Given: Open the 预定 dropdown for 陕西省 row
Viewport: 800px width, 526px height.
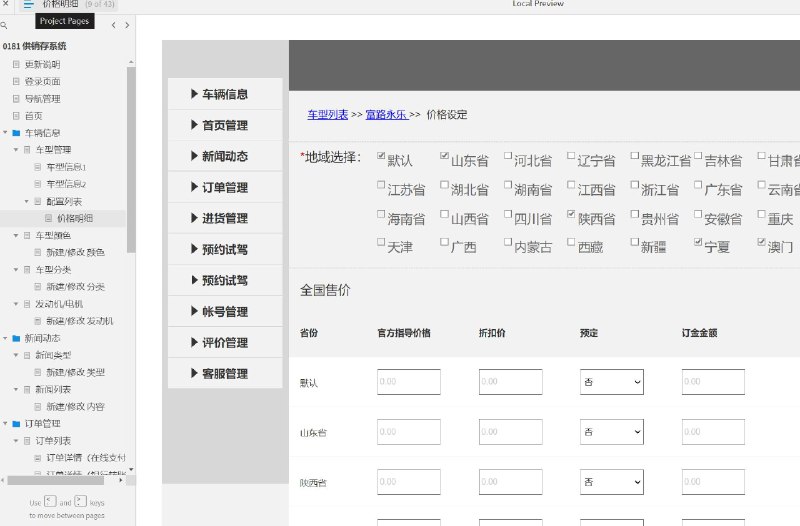Looking at the screenshot, I should pos(612,482).
